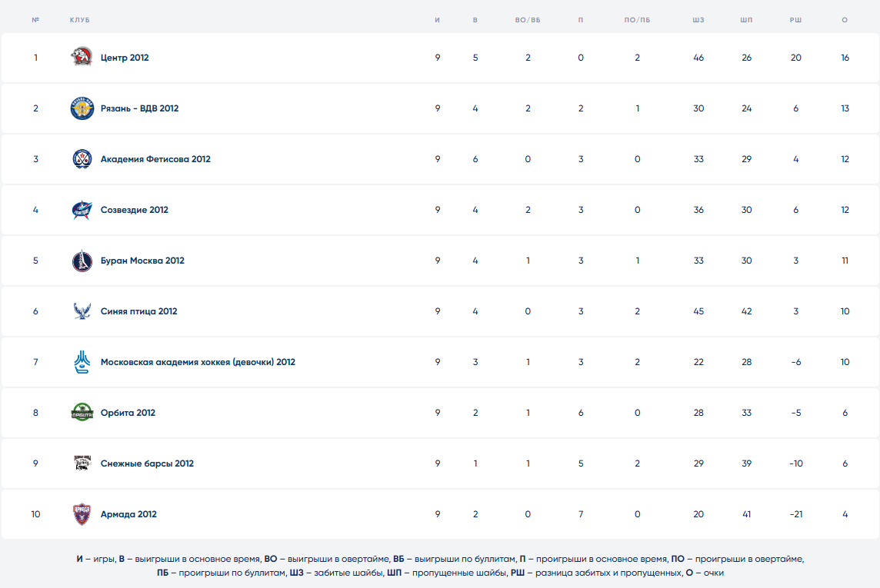Go to Рязань - ВДВ 2012 team page
Screen dimensions: 880x588
pos(139,108)
